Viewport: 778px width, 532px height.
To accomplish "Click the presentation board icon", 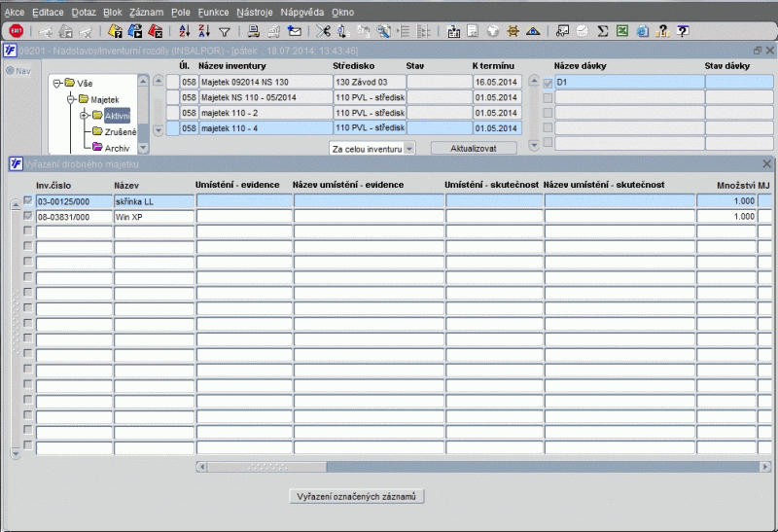I will 562,31.
